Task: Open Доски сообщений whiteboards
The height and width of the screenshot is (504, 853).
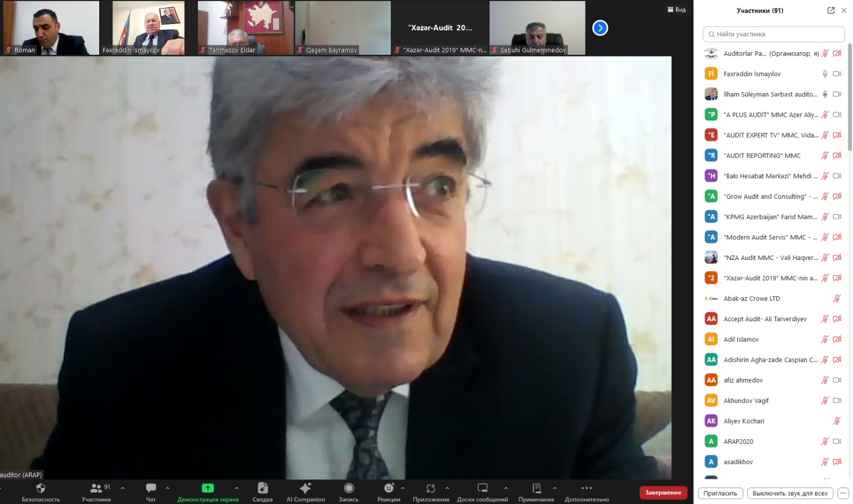Action: pyautogui.click(x=482, y=489)
